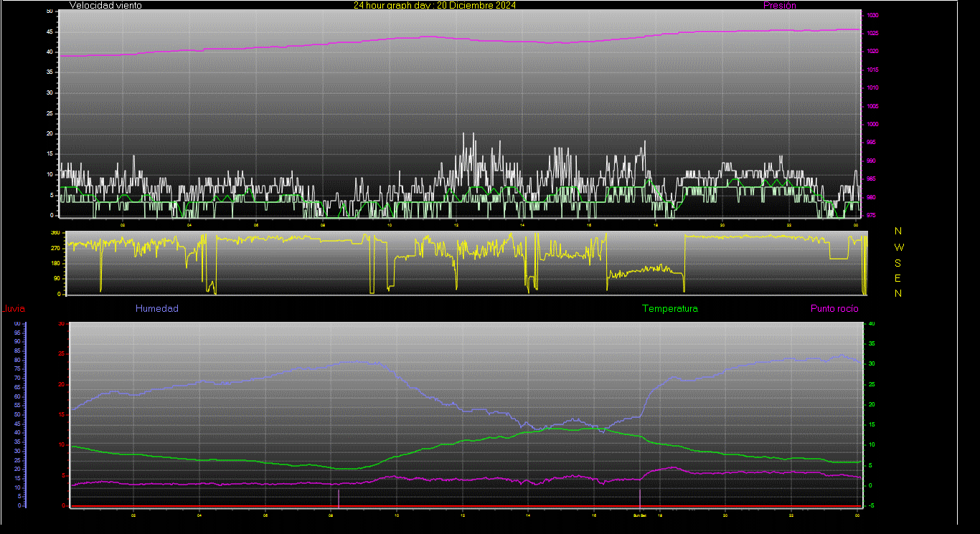
Task: Click the green '30' temperature axis value
Action: click(872, 363)
